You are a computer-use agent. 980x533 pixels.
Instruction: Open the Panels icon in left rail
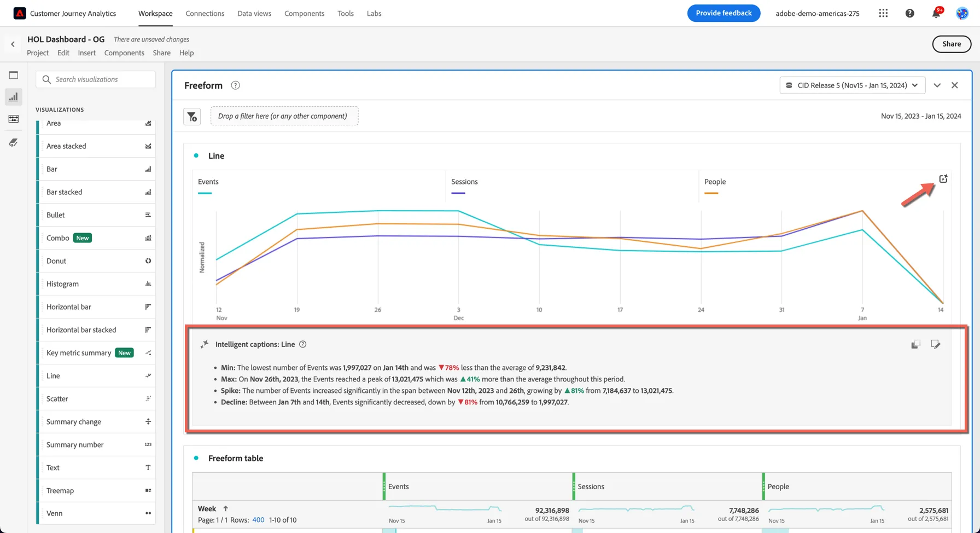coord(14,75)
